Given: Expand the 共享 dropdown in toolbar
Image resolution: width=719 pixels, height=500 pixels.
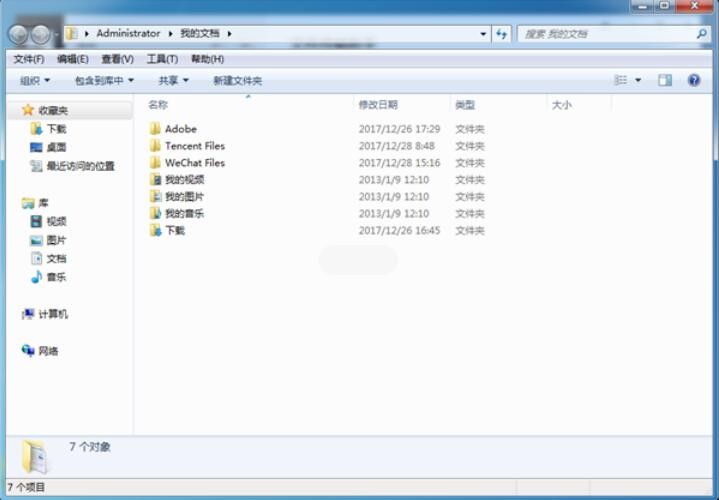Looking at the screenshot, I should pyautogui.click(x=173, y=80).
